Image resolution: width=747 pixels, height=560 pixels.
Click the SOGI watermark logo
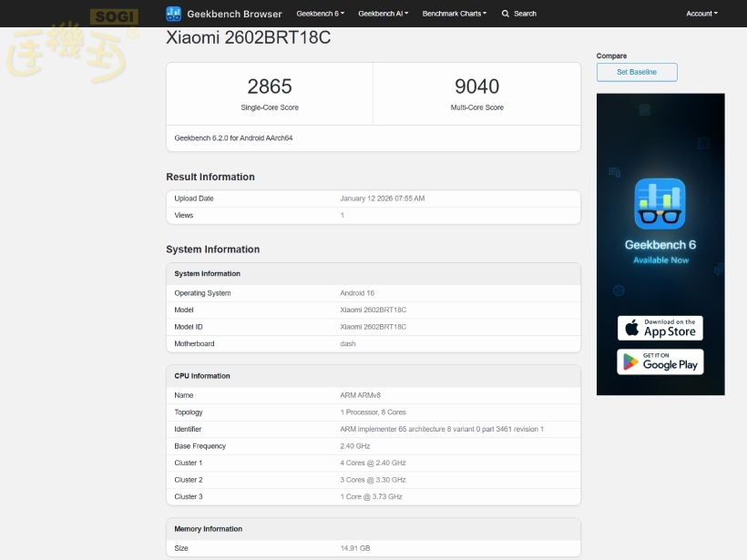(x=115, y=16)
